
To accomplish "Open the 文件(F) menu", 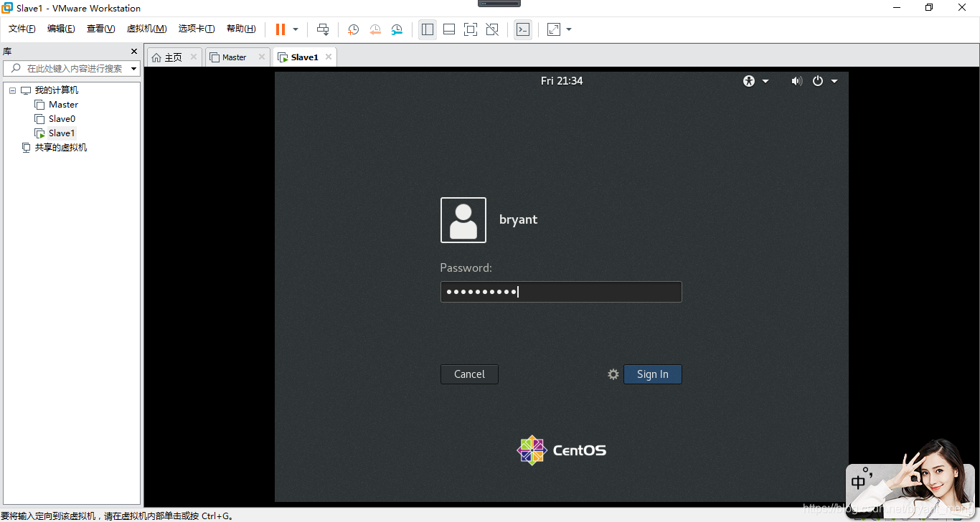I will 22,29.
